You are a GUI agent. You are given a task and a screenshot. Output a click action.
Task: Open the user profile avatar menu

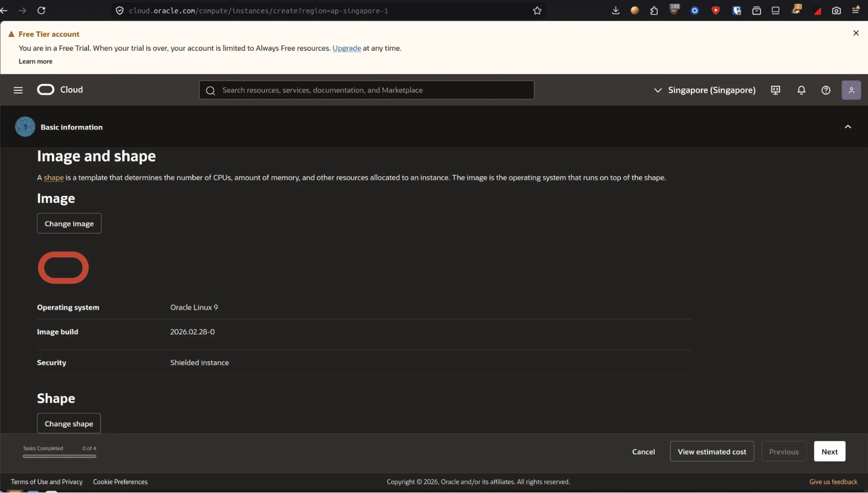click(851, 90)
